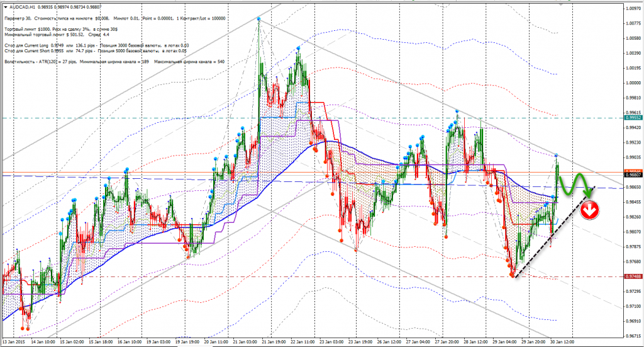The width and height of the screenshot is (644, 347).
Task: Click the '21 Jan 03:00' time axis label
Action: (x=245, y=342)
